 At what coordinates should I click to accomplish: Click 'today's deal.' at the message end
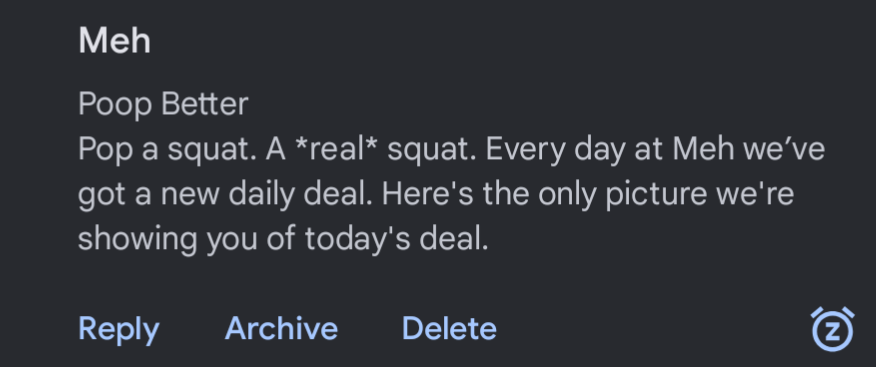tap(397, 239)
